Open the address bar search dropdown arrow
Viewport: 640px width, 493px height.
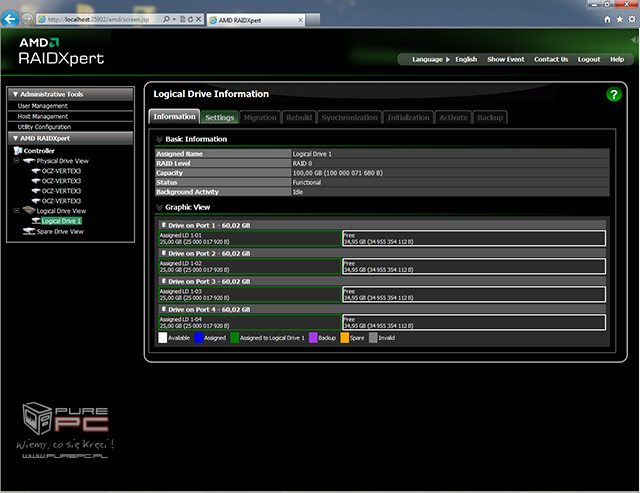coord(174,19)
